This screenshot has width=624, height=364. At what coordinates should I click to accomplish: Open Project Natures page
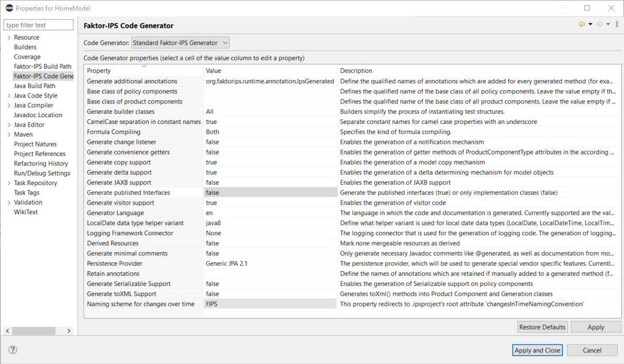35,144
